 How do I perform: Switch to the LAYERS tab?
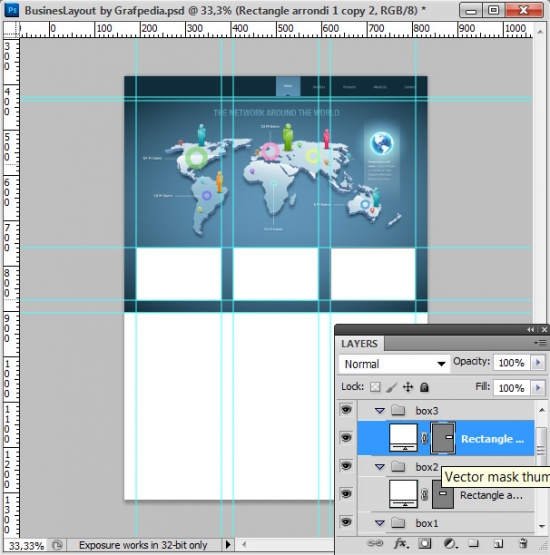359,344
